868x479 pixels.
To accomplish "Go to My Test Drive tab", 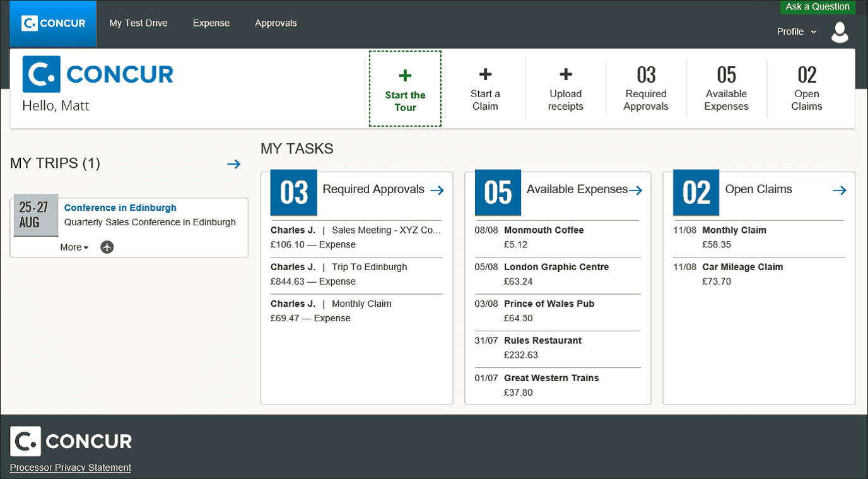I will pyautogui.click(x=138, y=23).
